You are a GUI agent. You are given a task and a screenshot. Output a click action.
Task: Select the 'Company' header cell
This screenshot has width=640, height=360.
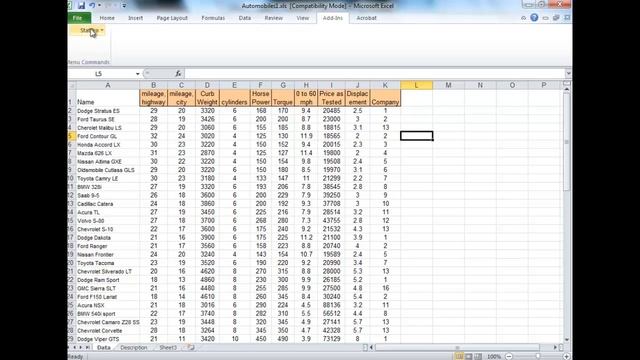coord(385,98)
